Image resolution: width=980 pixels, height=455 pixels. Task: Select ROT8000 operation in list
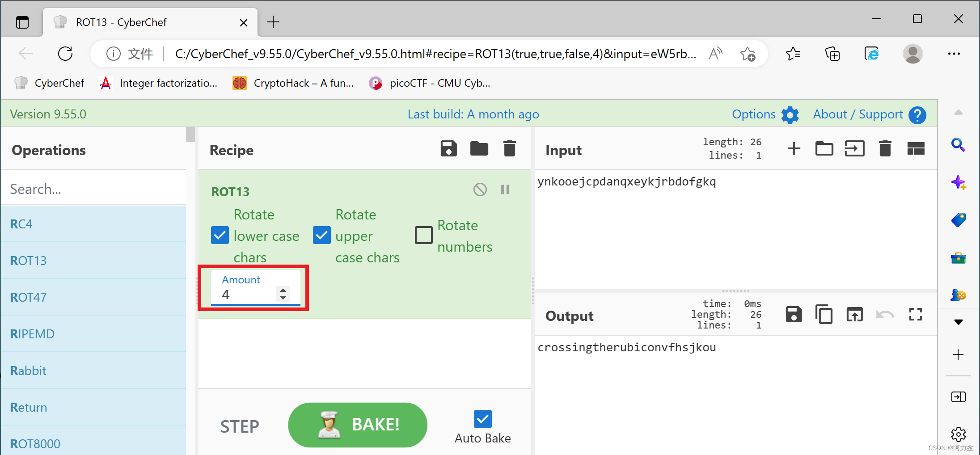[x=93, y=441]
